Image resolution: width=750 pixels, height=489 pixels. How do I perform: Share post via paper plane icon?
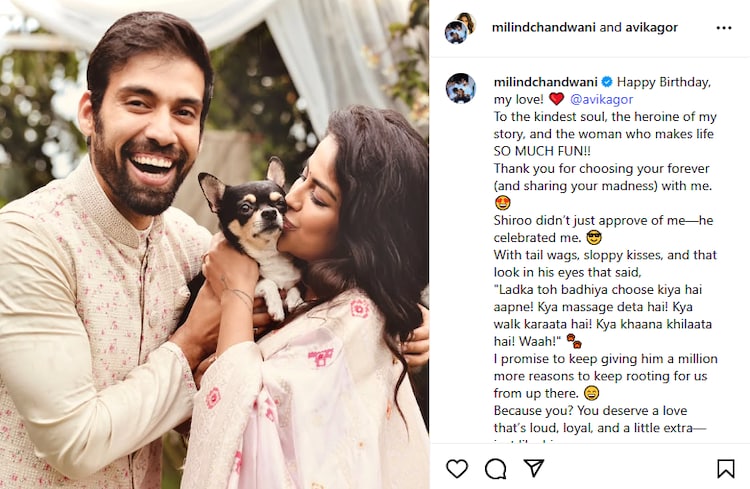(x=534, y=468)
